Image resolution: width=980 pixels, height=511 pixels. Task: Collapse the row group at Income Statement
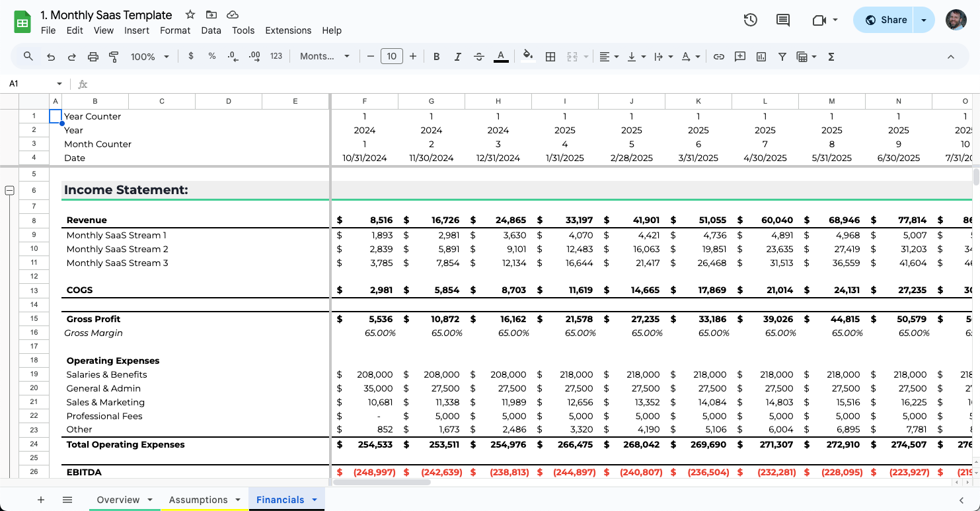point(10,191)
